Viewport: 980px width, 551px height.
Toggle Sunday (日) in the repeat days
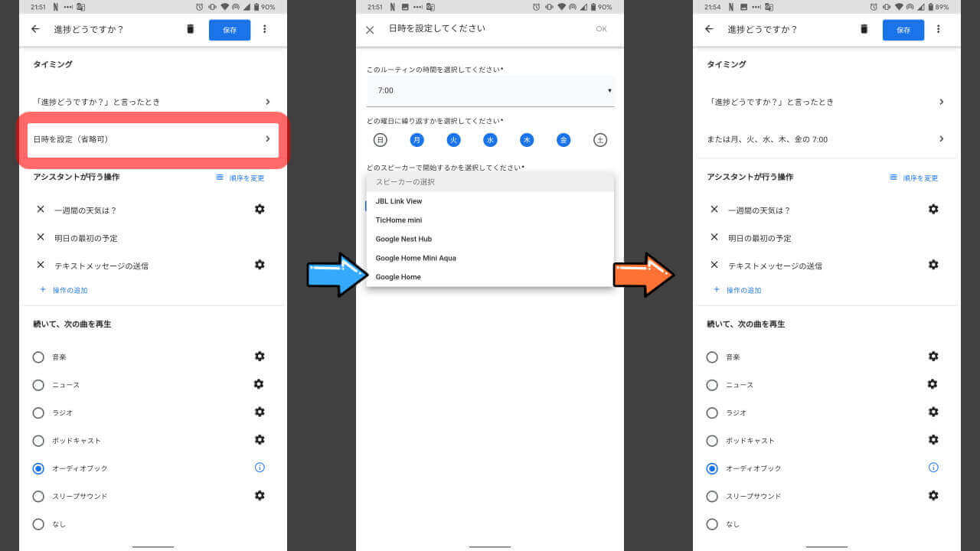(380, 140)
